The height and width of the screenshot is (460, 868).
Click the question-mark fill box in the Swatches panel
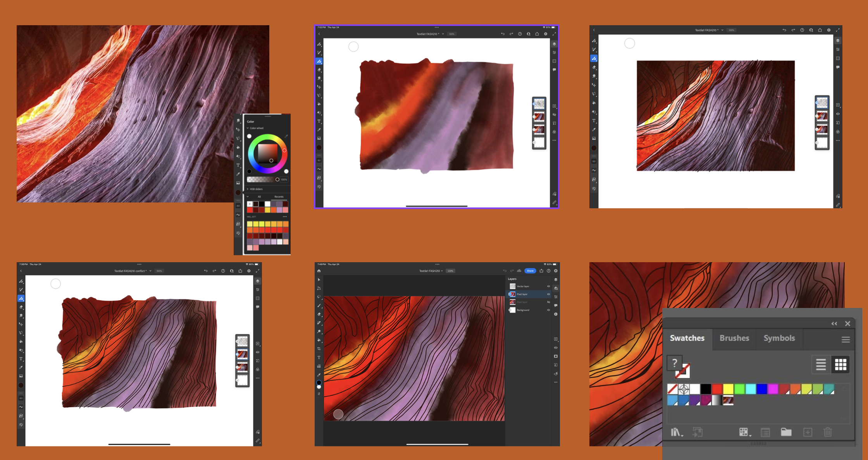pyautogui.click(x=675, y=363)
